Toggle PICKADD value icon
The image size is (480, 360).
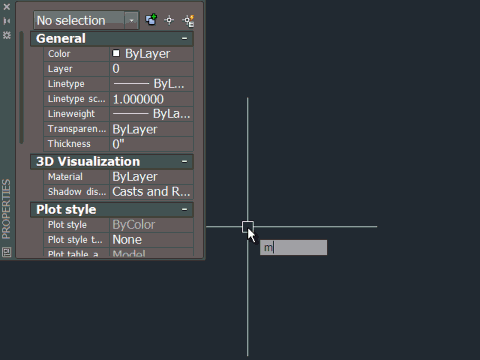click(x=151, y=20)
